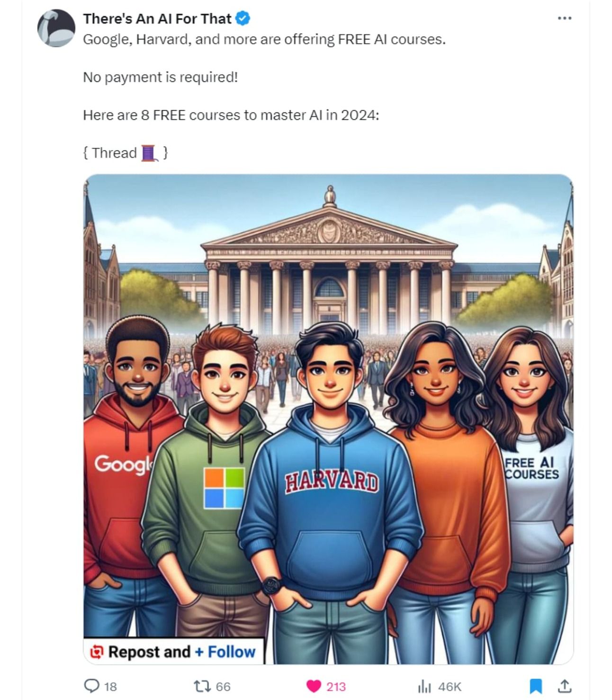Image resolution: width=612 pixels, height=700 pixels.
Task: Click the repost arrows icon
Action: (203, 686)
